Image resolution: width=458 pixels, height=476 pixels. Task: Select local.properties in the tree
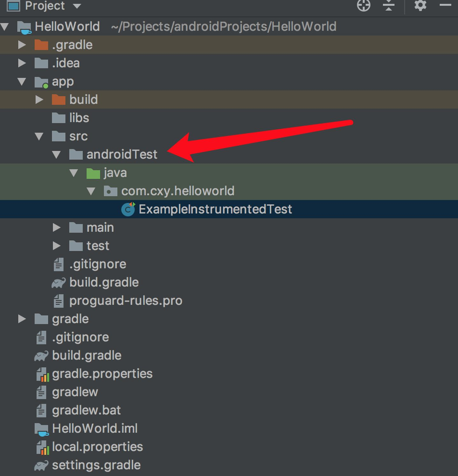click(97, 447)
